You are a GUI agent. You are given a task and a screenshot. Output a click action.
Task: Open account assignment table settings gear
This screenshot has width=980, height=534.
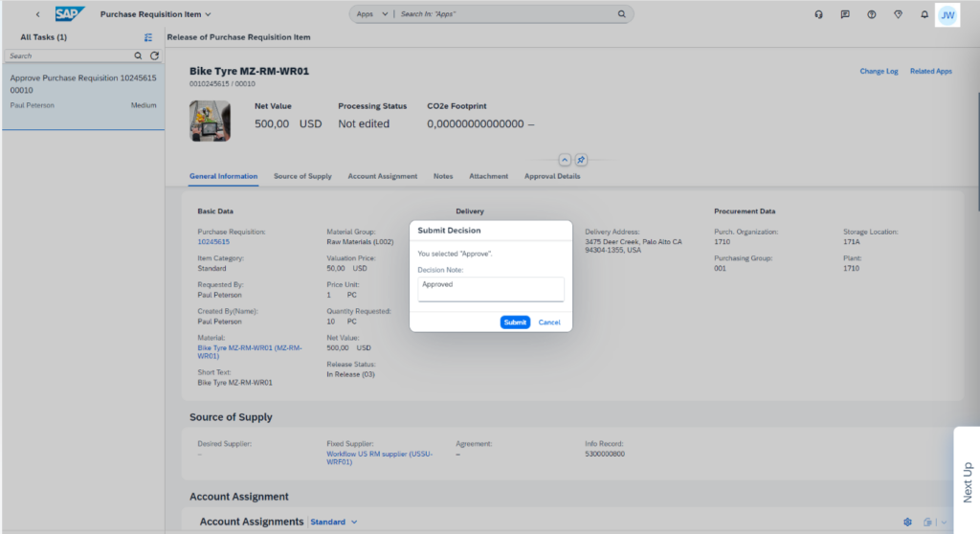click(x=907, y=522)
